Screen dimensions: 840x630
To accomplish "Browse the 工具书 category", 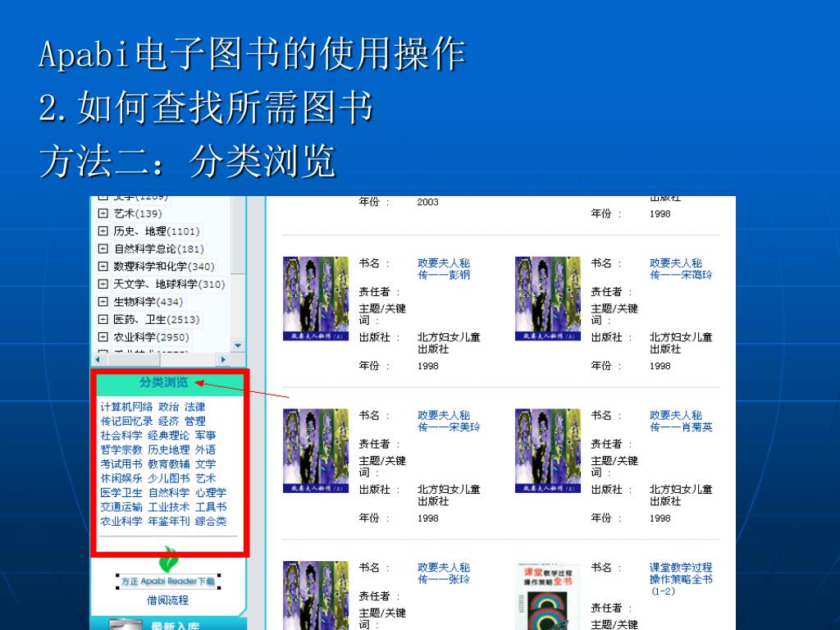I will click(211, 507).
